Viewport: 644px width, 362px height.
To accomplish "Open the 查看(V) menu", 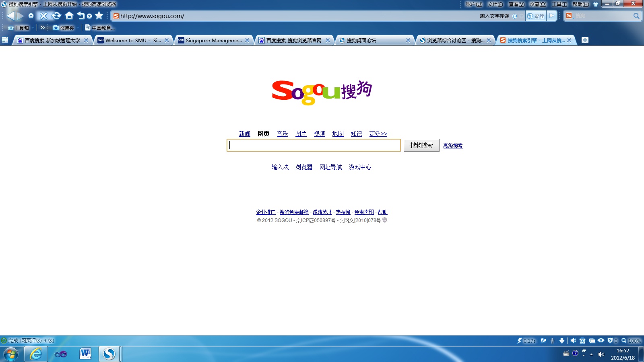I will pyautogui.click(x=516, y=4).
